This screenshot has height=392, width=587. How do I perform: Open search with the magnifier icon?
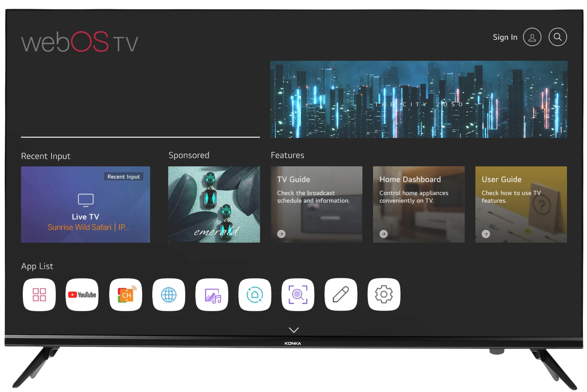[x=558, y=37]
